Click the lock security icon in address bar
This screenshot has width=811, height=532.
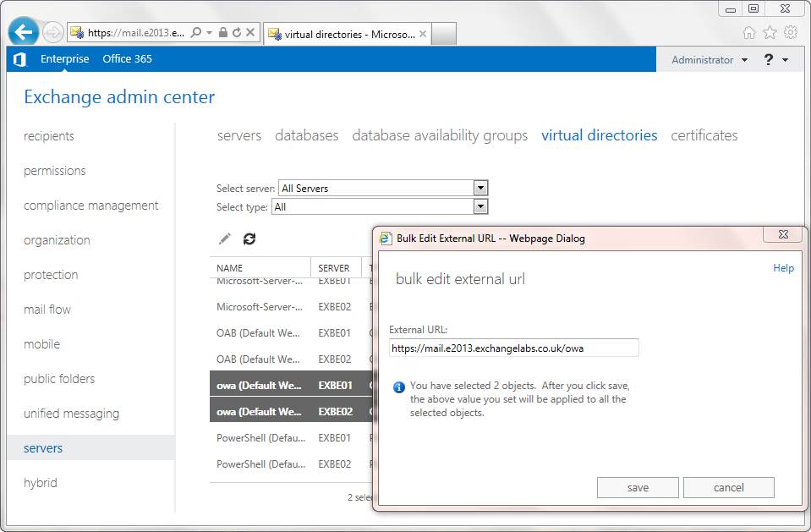point(223,33)
